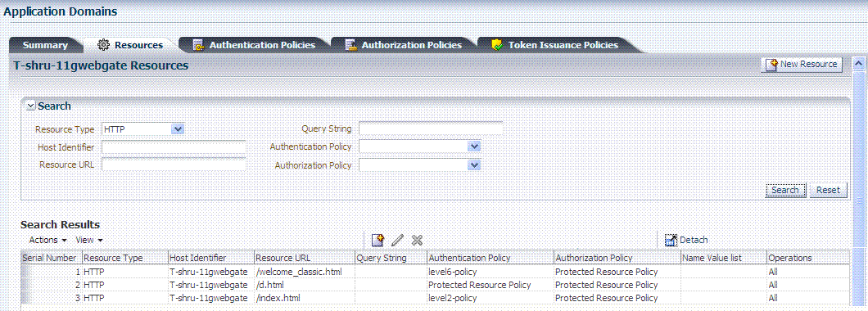This screenshot has height=311, width=868.
Task: Sort by Serial Number column header
Action: click(51, 258)
